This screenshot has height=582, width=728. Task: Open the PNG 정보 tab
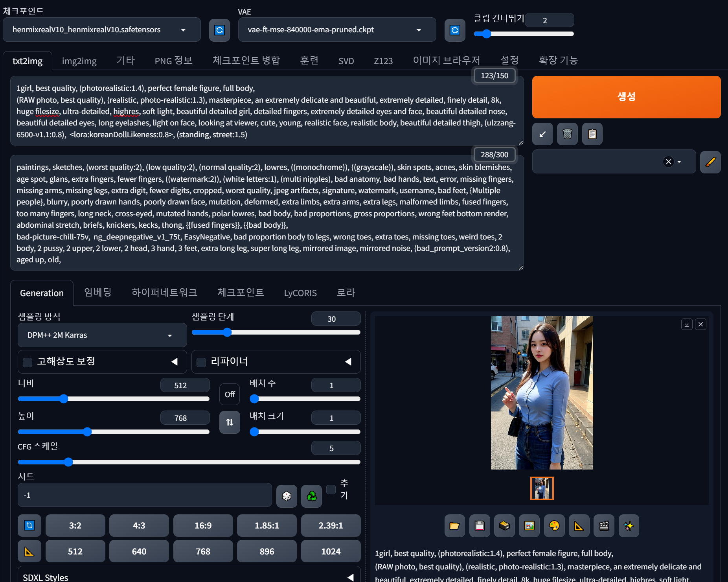pyautogui.click(x=173, y=61)
